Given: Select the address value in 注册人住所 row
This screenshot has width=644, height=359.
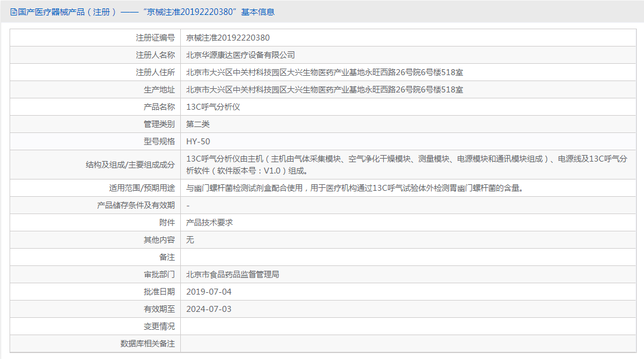Looking at the screenshot, I should pyautogui.click(x=325, y=72).
